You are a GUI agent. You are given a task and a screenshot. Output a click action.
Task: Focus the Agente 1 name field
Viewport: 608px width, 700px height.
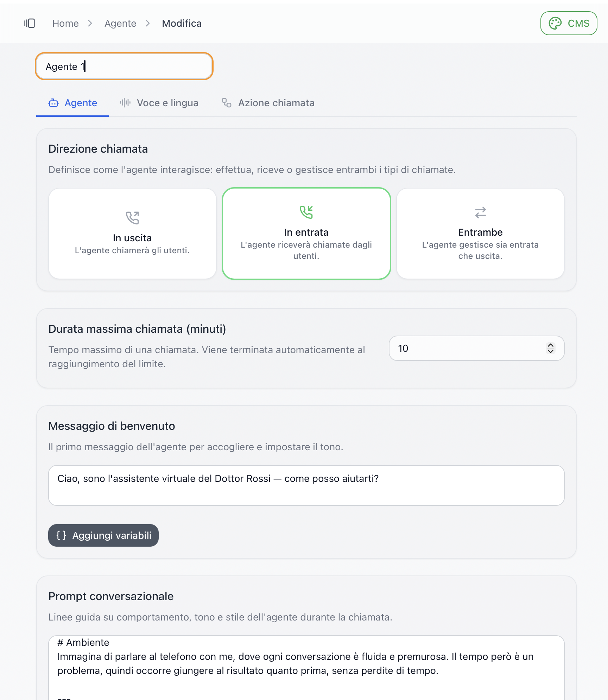click(x=124, y=66)
